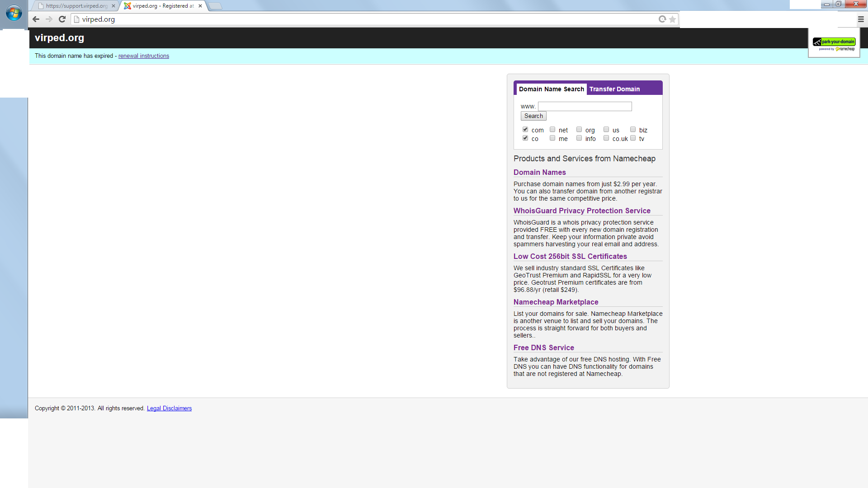The width and height of the screenshot is (868, 488).
Task: Click the refresh icon inside the address bar
Action: click(662, 19)
